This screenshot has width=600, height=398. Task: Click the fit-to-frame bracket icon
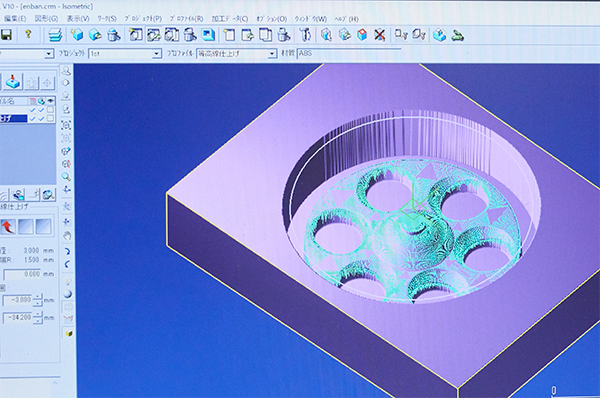(66, 125)
